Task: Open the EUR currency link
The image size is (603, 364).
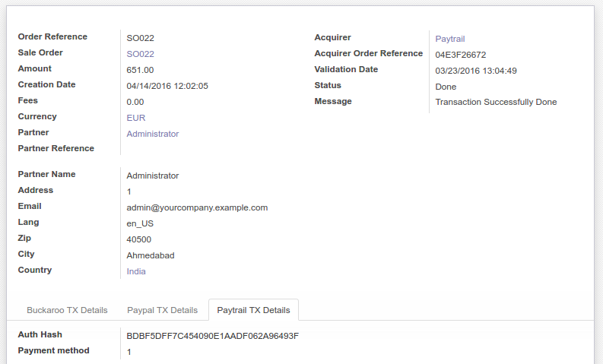Action: click(x=136, y=118)
